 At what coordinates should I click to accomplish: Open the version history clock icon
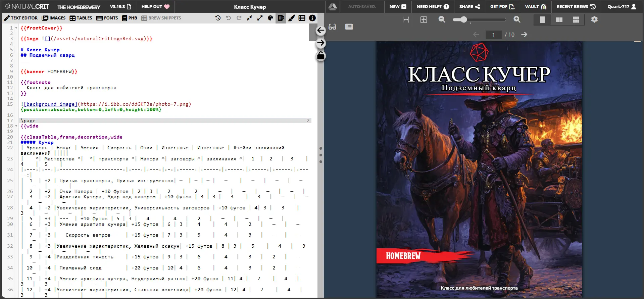click(x=218, y=18)
